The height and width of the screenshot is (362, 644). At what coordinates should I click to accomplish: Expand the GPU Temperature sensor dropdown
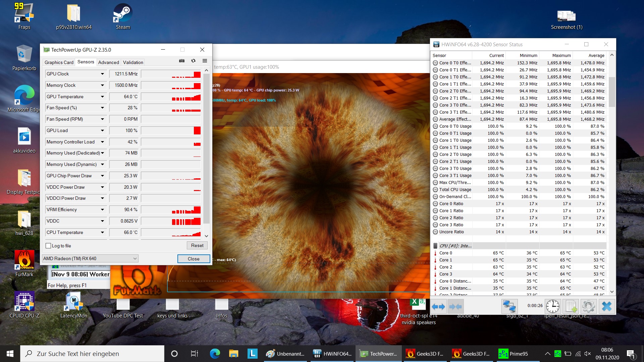coord(102,97)
